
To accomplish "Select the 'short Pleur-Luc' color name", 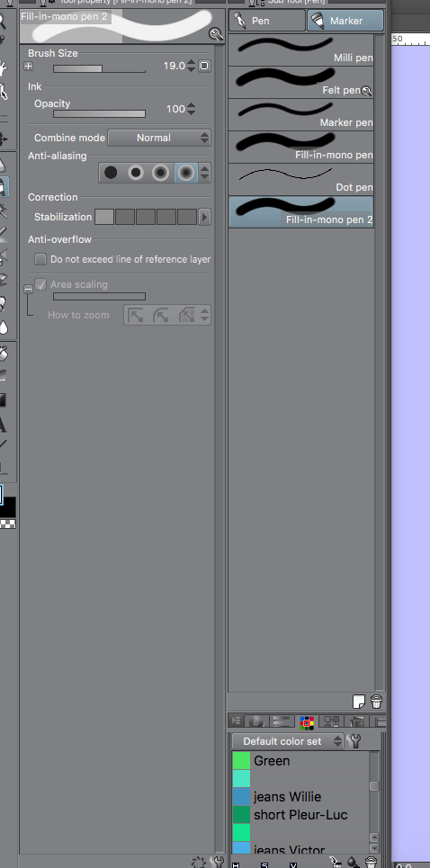I will point(300,815).
